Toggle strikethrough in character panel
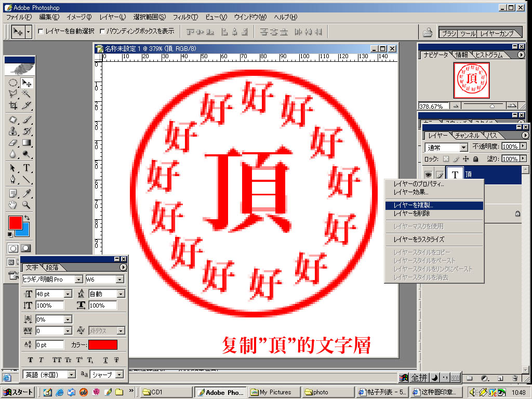The height and width of the screenshot is (399, 532). (x=116, y=360)
